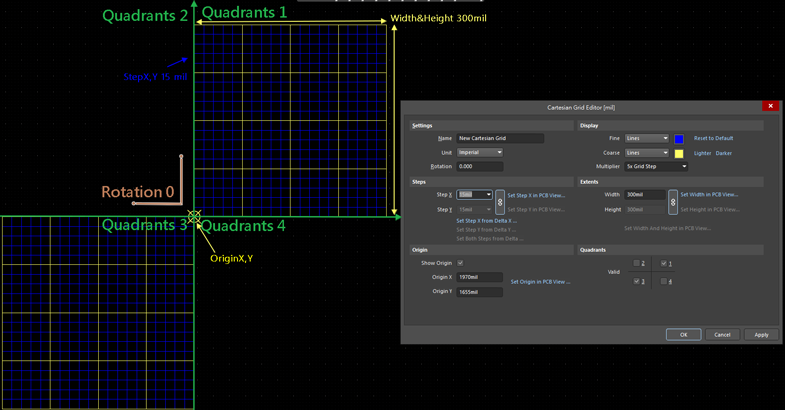The image size is (785, 410).
Task: Toggle the Show Origin checkbox
Action: (460, 263)
